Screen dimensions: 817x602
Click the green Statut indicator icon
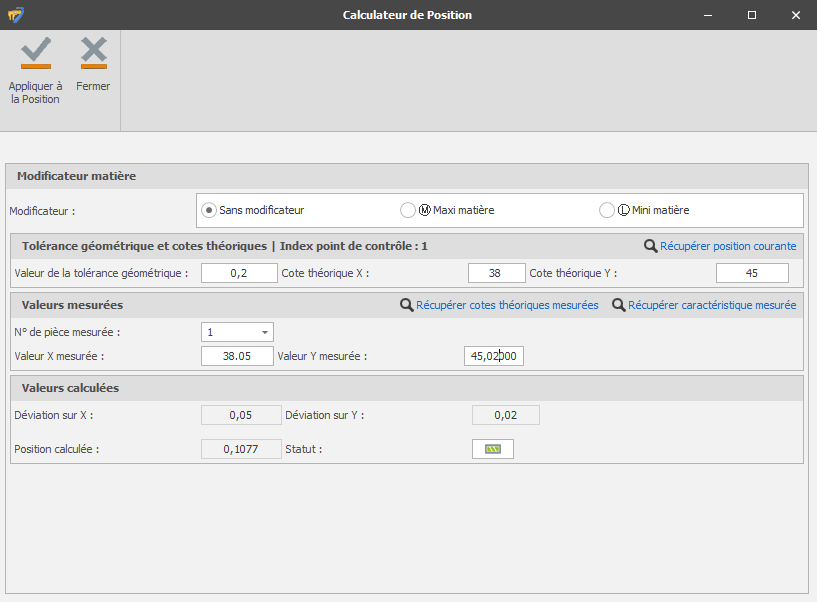pyautogui.click(x=492, y=449)
